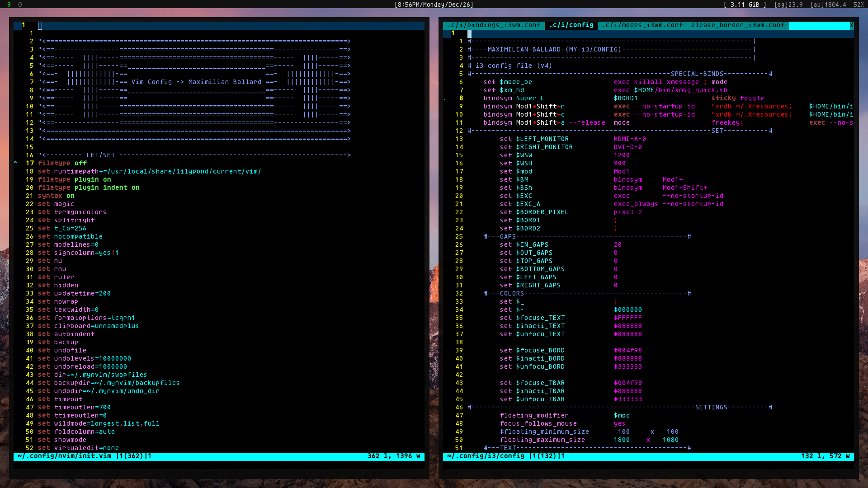868x488 pixels.
Task: Click the 'filetype plugin indent on' line
Action: coord(89,188)
